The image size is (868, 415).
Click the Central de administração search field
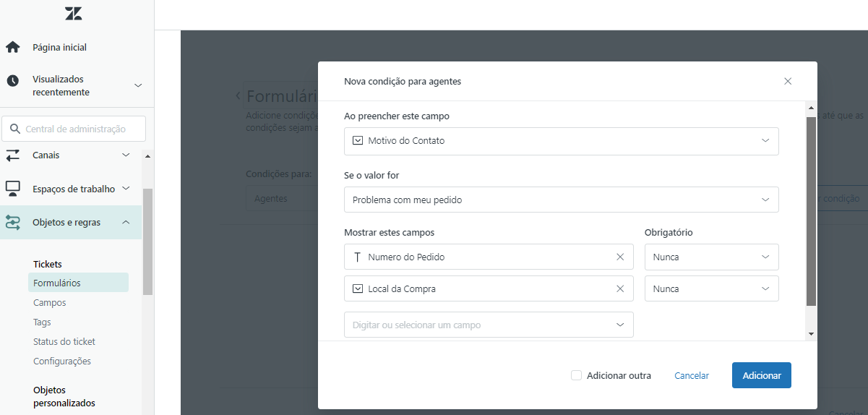click(x=80, y=129)
